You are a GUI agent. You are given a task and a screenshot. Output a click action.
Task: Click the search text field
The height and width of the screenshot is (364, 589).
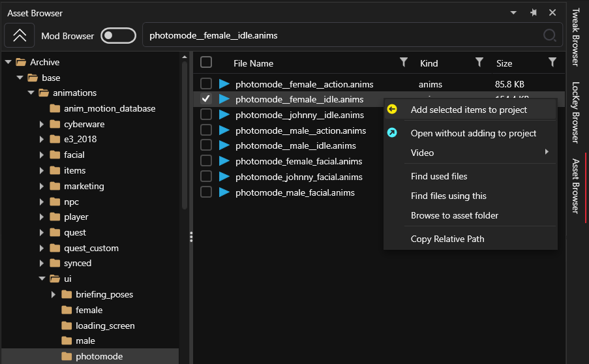coord(339,35)
